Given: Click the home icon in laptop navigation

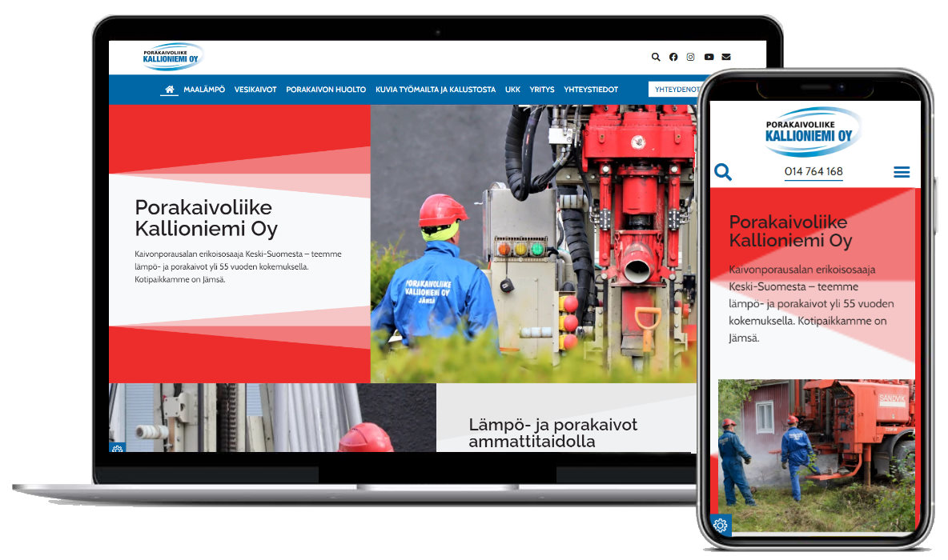Looking at the screenshot, I should tap(169, 90).
